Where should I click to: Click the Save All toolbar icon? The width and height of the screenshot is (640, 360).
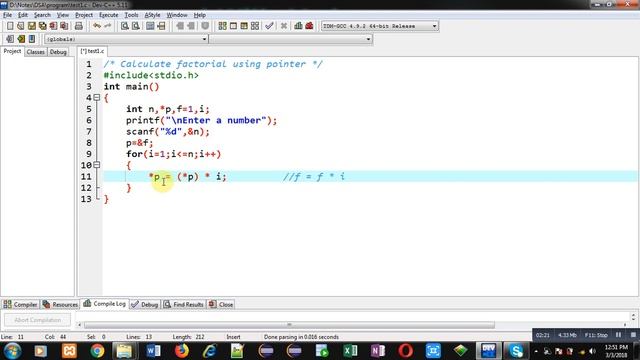[x=42, y=26]
